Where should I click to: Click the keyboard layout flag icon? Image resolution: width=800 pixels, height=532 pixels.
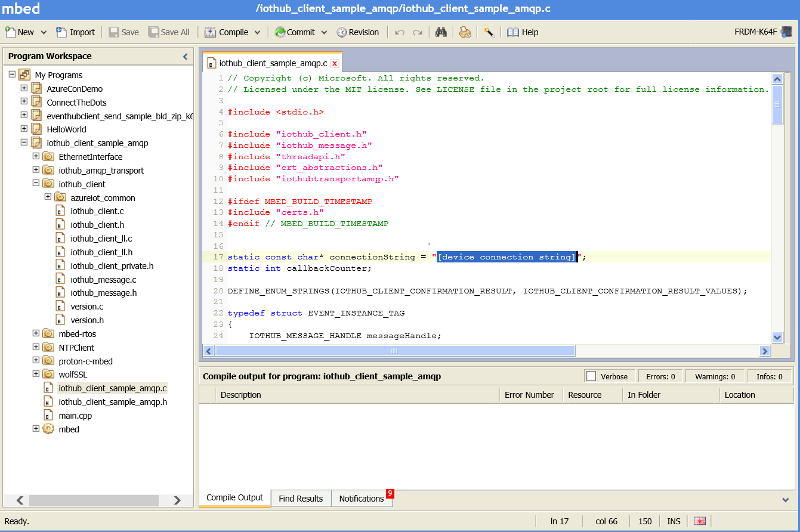[x=700, y=521]
